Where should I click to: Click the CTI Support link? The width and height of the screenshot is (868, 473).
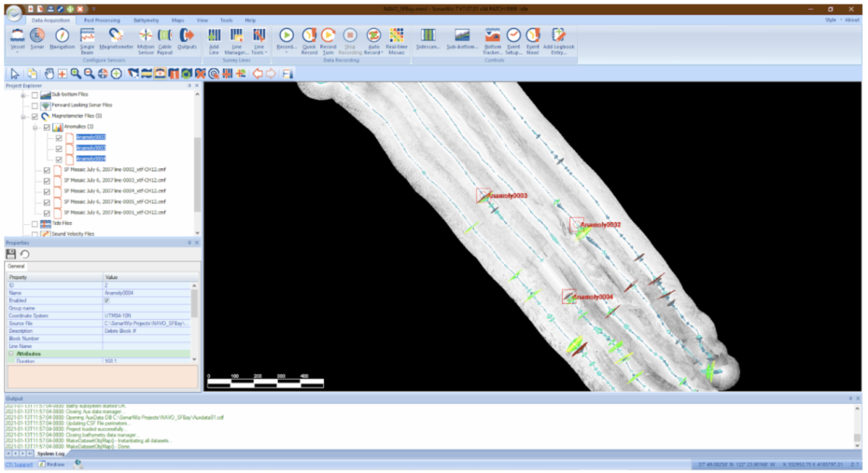(19, 464)
